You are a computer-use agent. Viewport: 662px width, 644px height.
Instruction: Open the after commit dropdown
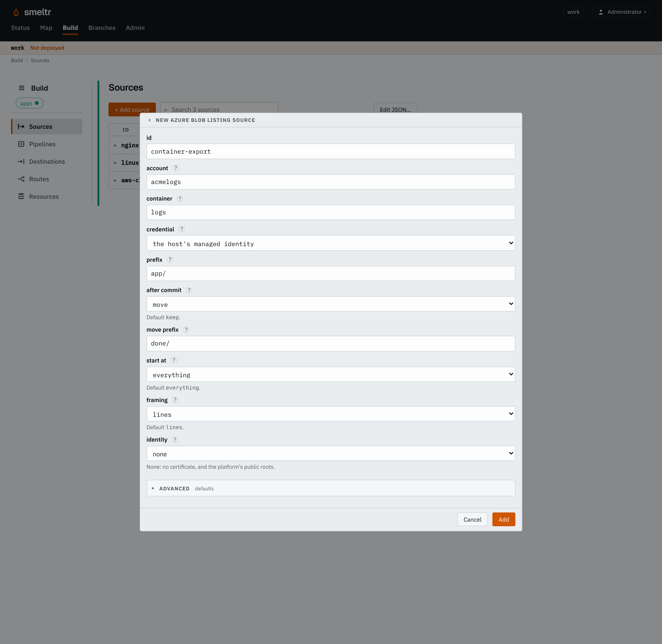(x=331, y=304)
